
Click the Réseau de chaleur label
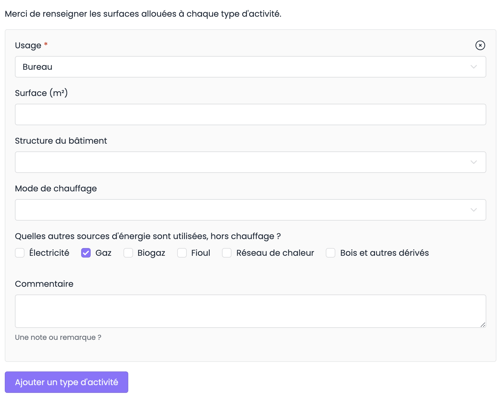point(275,253)
